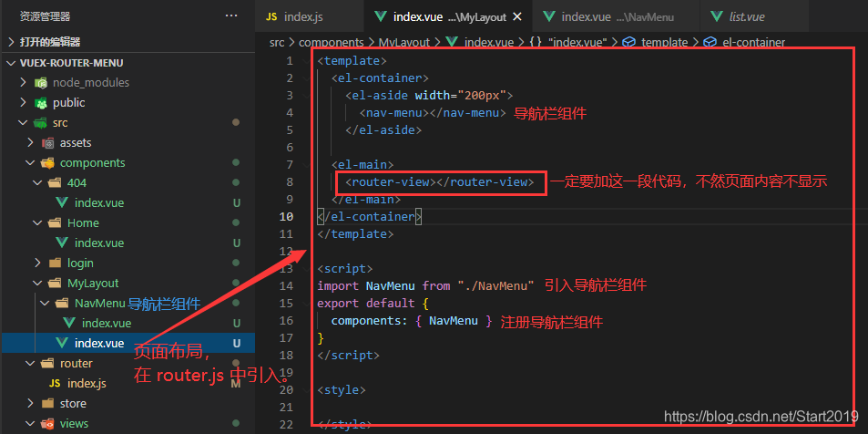Click the export default line
Screen dimensions: 868x434
click(373, 304)
